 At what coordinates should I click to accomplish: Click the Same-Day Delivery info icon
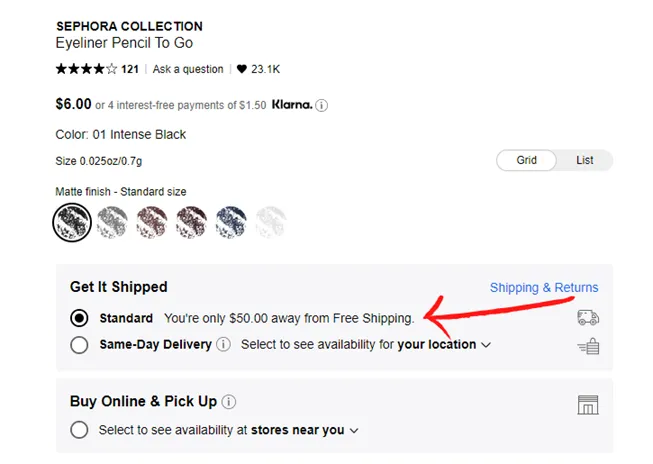223,345
